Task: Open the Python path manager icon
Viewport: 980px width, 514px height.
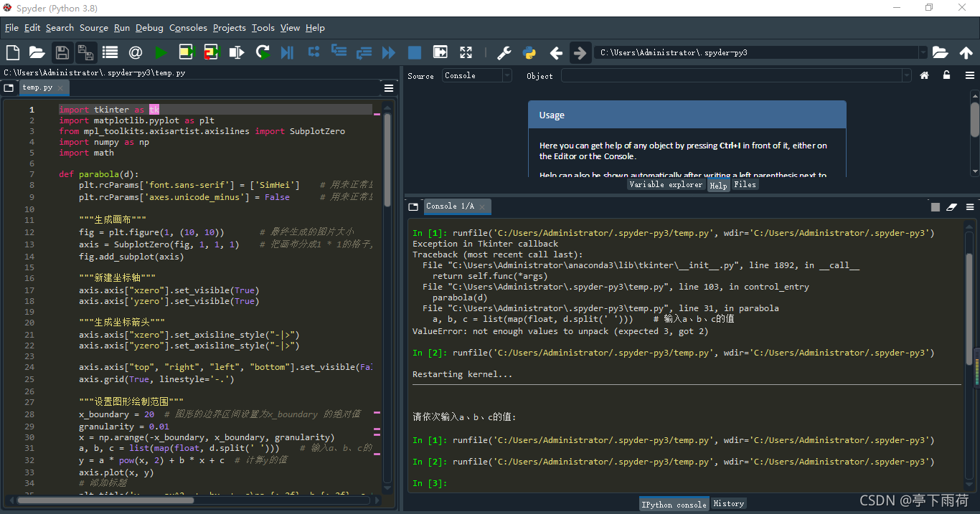Action: click(x=529, y=52)
